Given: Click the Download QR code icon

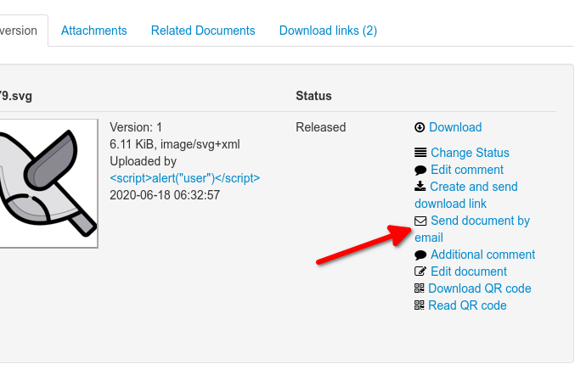Looking at the screenshot, I should (x=420, y=288).
